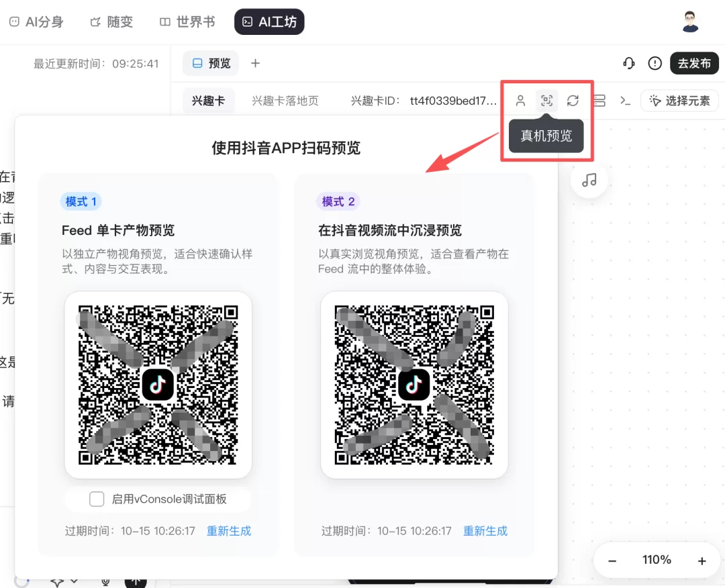Click the Feed 单卡产物预览 heading
725x588 pixels.
click(x=118, y=230)
